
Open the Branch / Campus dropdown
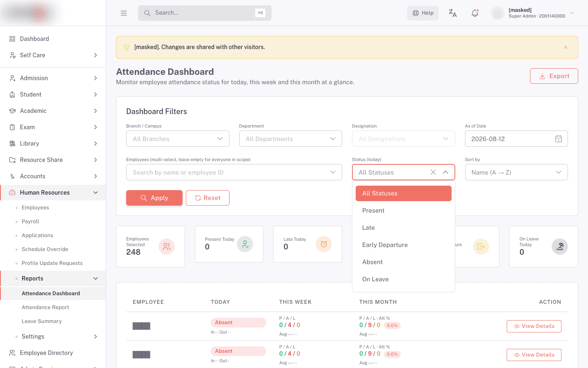[x=178, y=139]
